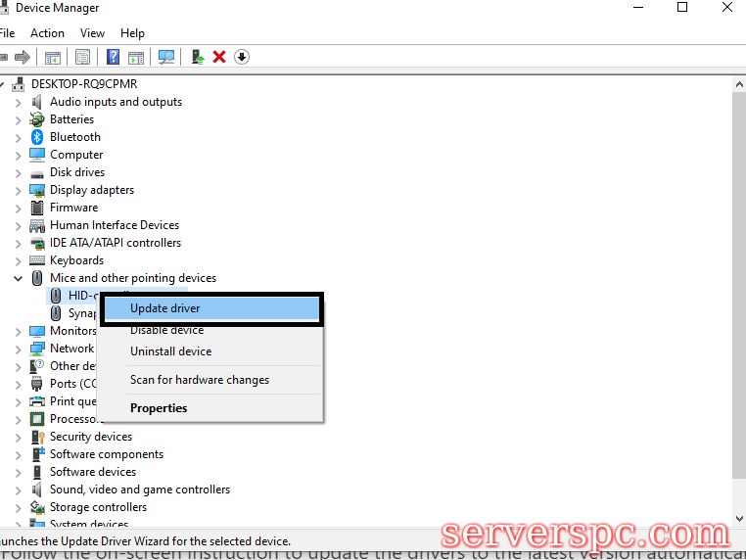Expand the Audio inputs and outputs node

[x=18, y=102]
